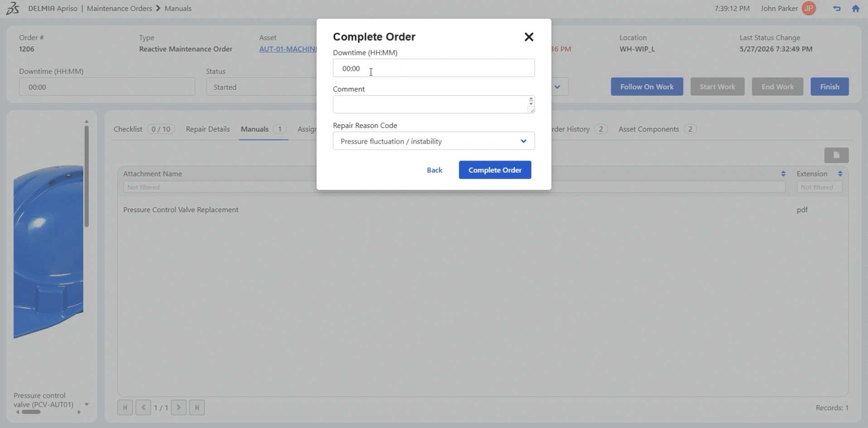Open John Parker's JP avatar
Image resolution: width=868 pixels, height=428 pixels.
click(809, 8)
